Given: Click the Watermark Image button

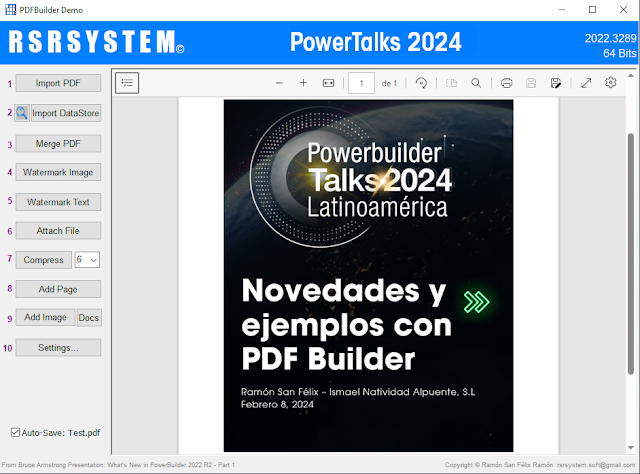Looking at the screenshot, I should point(58,172).
